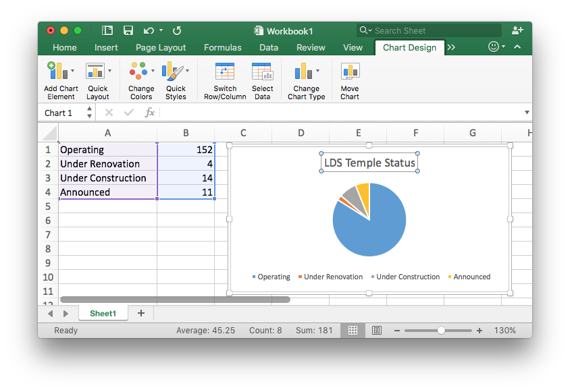
Task: Click the Save icon in title bar
Action: [x=128, y=30]
